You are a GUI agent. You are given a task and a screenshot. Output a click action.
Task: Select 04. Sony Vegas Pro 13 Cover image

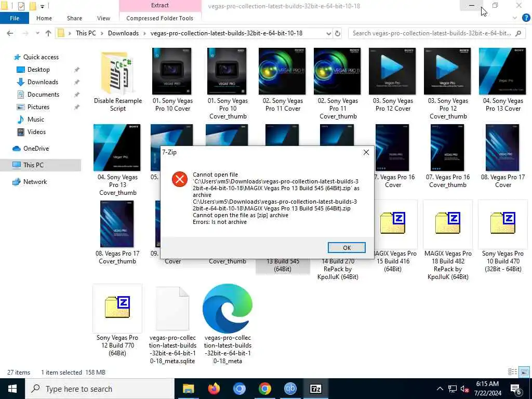coord(503,80)
